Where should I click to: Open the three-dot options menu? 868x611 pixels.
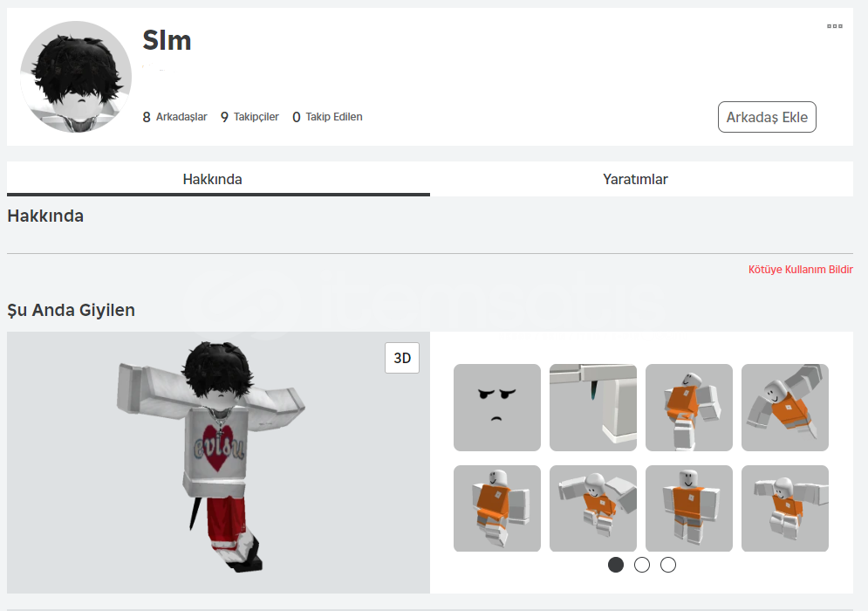click(834, 26)
